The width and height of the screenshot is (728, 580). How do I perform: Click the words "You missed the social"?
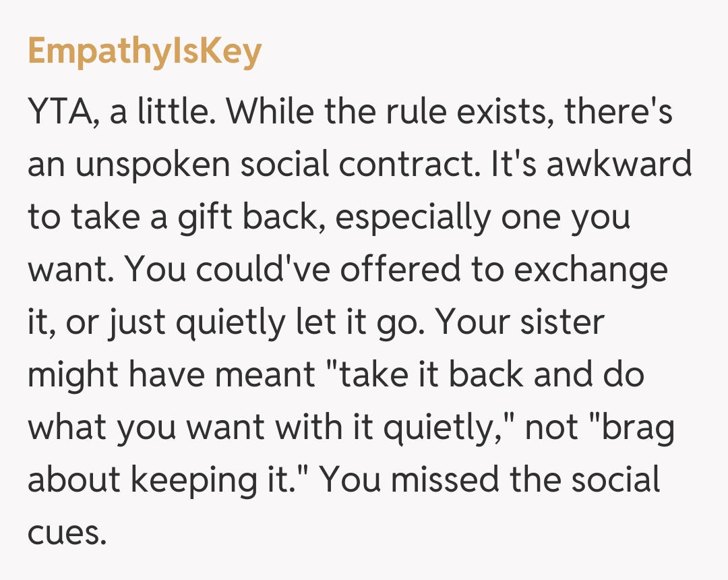[493, 480]
